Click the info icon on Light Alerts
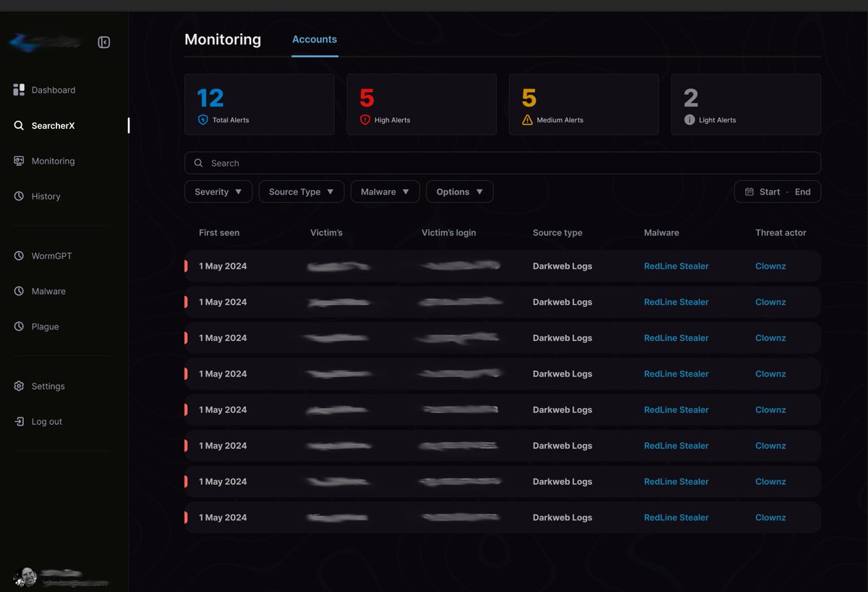Screen dimensions: 868x592 (x=689, y=119)
